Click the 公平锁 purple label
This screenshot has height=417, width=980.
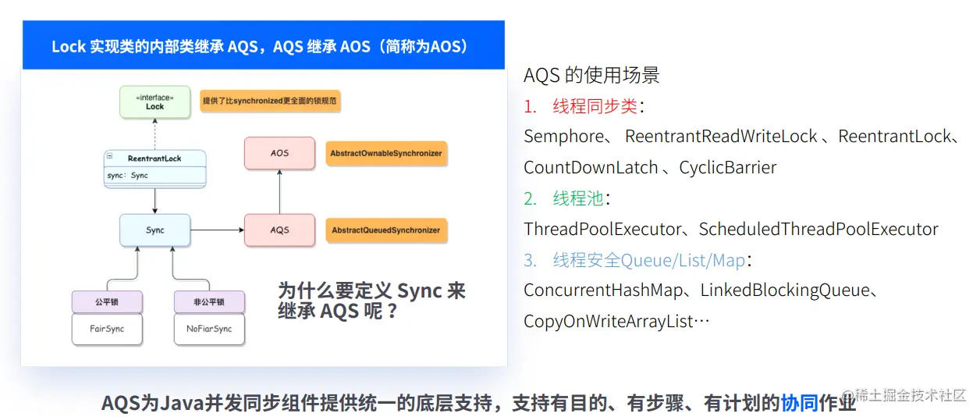(107, 301)
